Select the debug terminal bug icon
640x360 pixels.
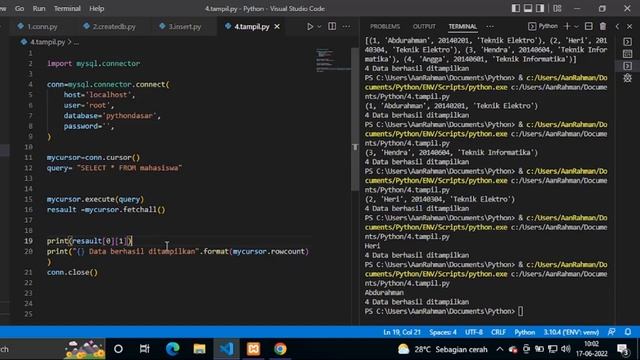point(628,78)
